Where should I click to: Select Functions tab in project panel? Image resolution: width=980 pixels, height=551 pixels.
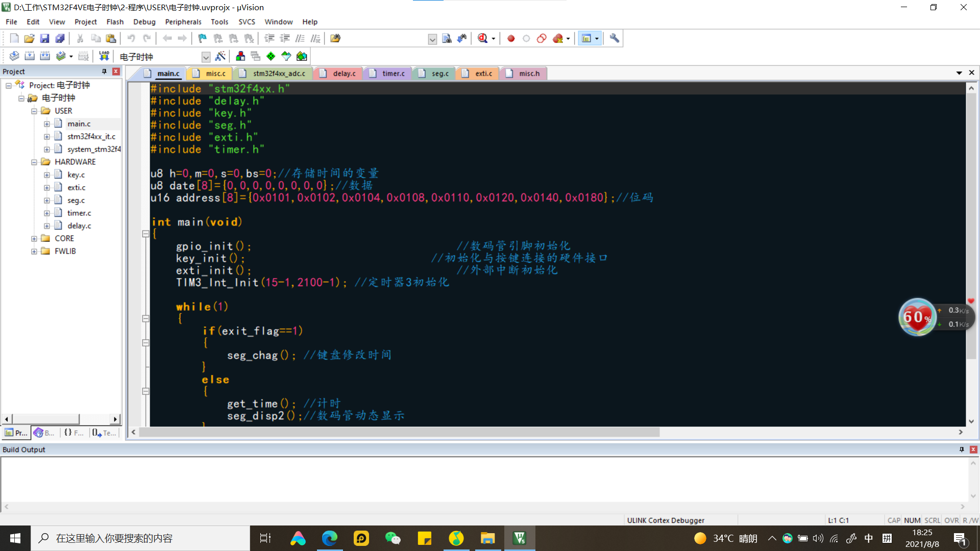click(73, 433)
